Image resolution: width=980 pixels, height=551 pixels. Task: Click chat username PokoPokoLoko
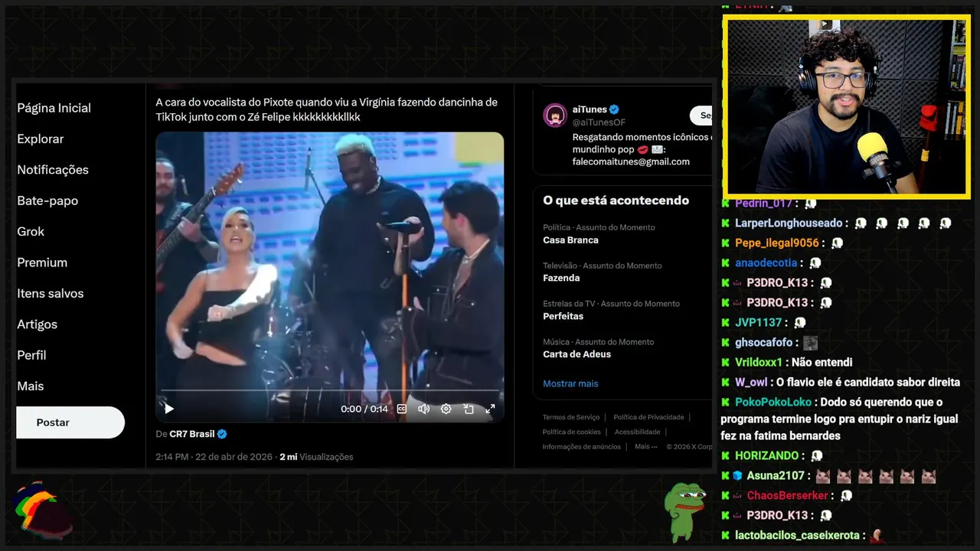point(773,402)
